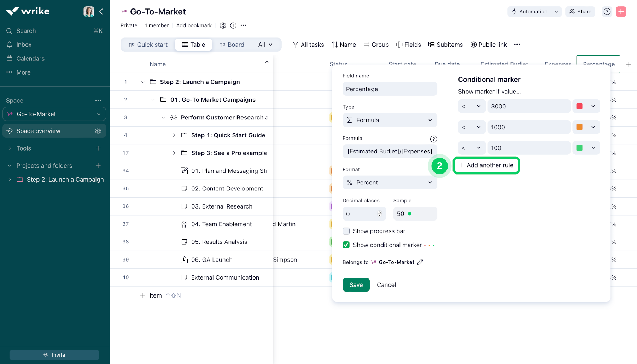Collapse the sidebar with the arrow icon
Viewport: 637px width, 364px height.
(x=101, y=12)
